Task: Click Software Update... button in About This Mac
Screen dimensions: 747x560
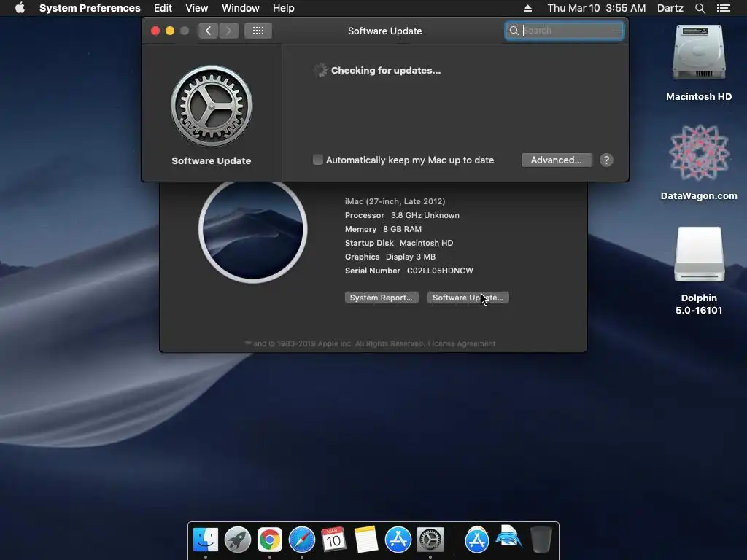Action: tap(468, 297)
